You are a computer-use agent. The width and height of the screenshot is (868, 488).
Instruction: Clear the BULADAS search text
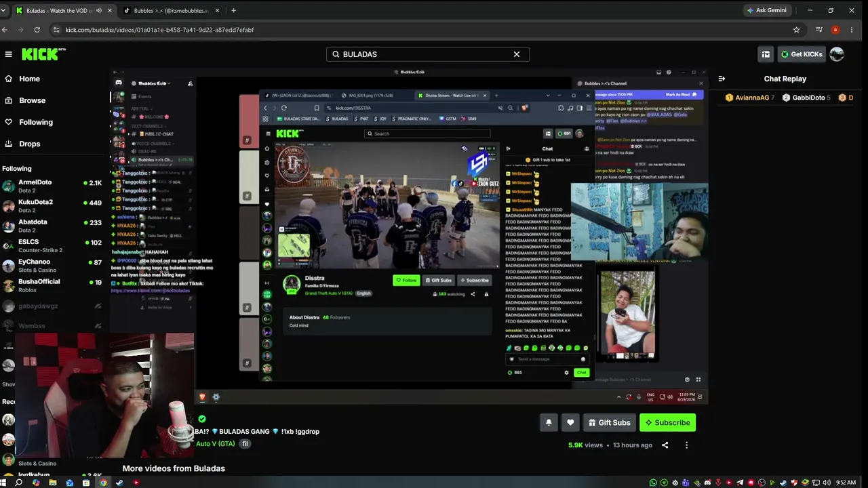point(517,54)
